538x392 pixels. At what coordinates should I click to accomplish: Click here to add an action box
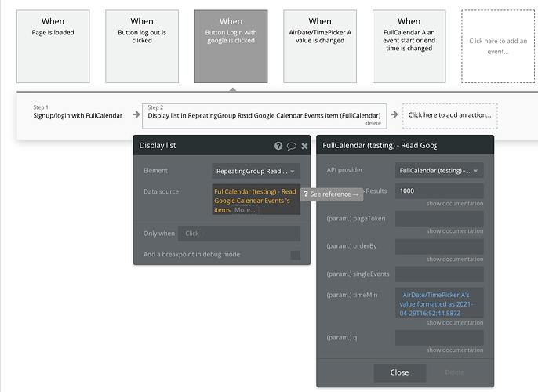449,115
